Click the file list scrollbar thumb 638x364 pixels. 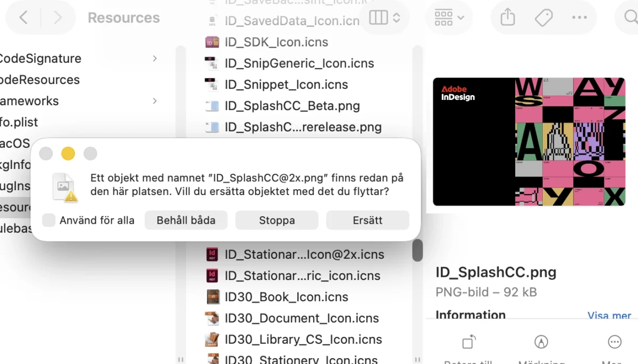(418, 250)
